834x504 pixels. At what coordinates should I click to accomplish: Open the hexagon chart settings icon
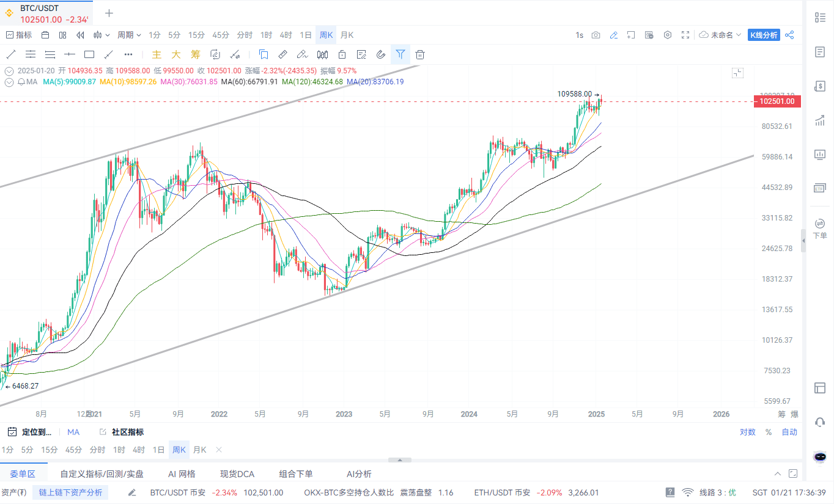[x=668, y=35]
